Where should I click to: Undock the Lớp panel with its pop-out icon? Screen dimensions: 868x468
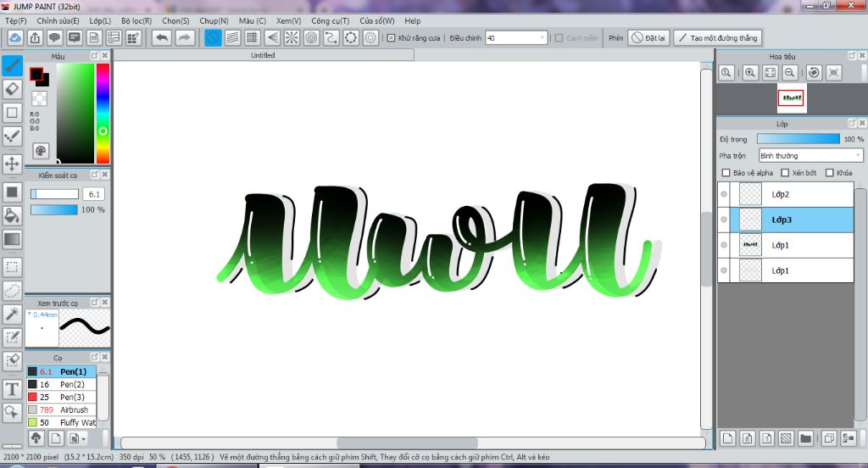click(x=852, y=123)
